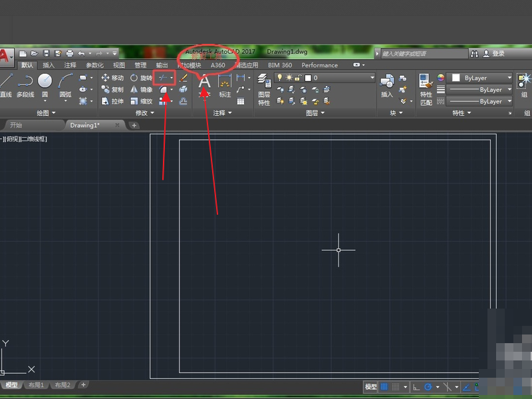
Task: Click the fillet tool icon
Action: (163, 90)
